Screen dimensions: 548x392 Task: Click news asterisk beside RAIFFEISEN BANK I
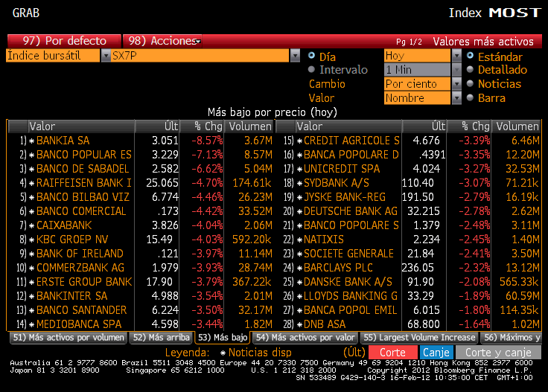pos(31,183)
